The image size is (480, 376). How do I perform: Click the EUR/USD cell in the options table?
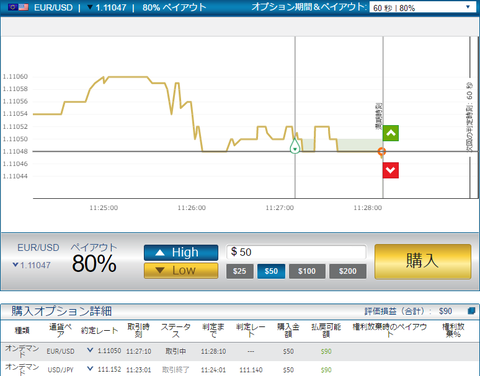click(x=60, y=351)
